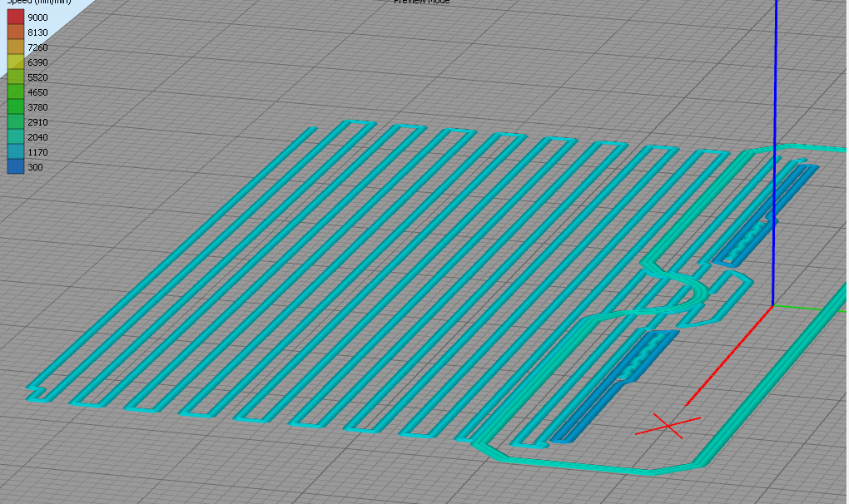
Task: Click the 2040 speed value label
Action: [x=38, y=137]
